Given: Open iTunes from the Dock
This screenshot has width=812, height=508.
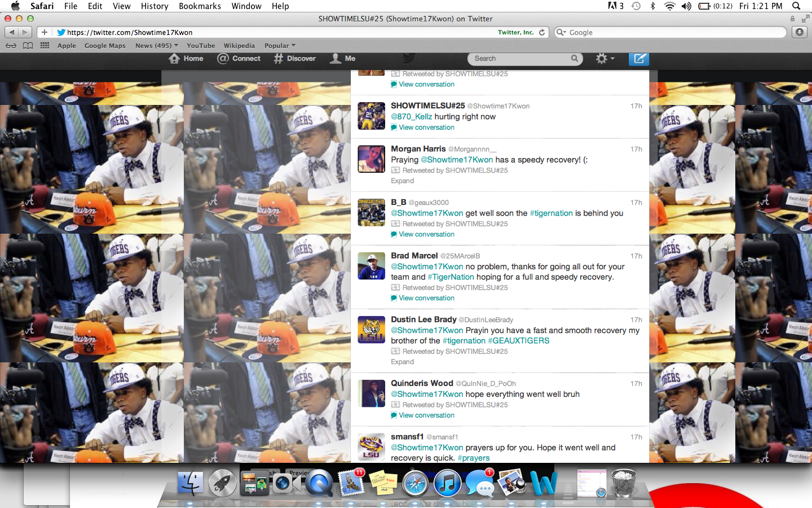Looking at the screenshot, I should 448,484.
